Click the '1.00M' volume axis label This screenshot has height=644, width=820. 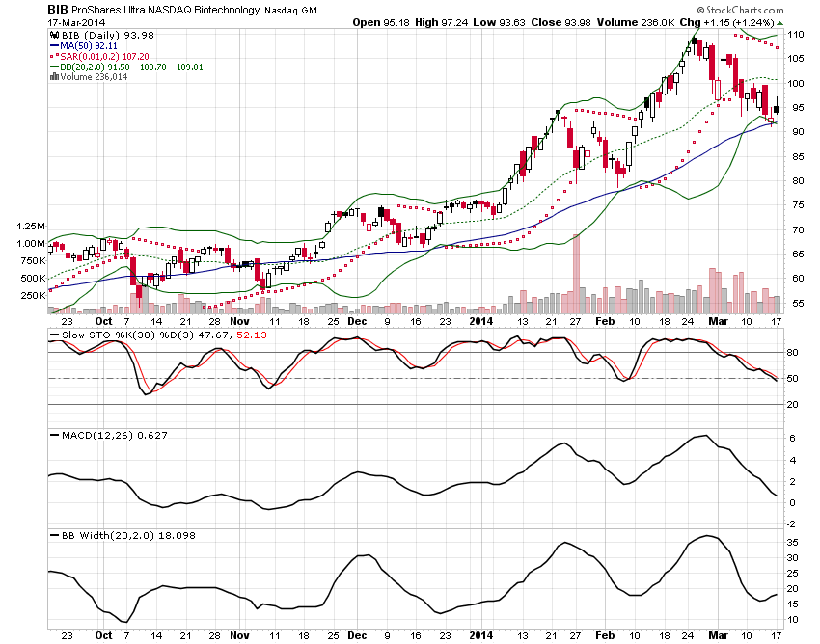(x=31, y=244)
